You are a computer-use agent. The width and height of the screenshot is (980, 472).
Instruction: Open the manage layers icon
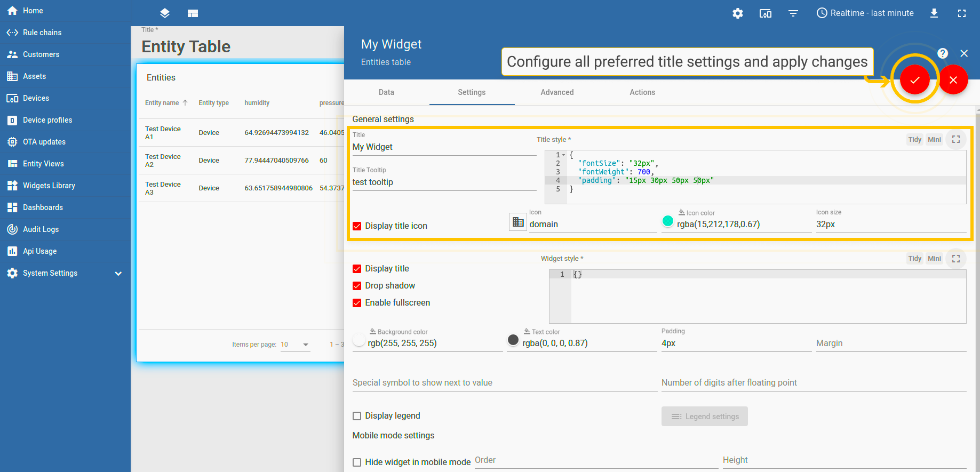click(165, 13)
